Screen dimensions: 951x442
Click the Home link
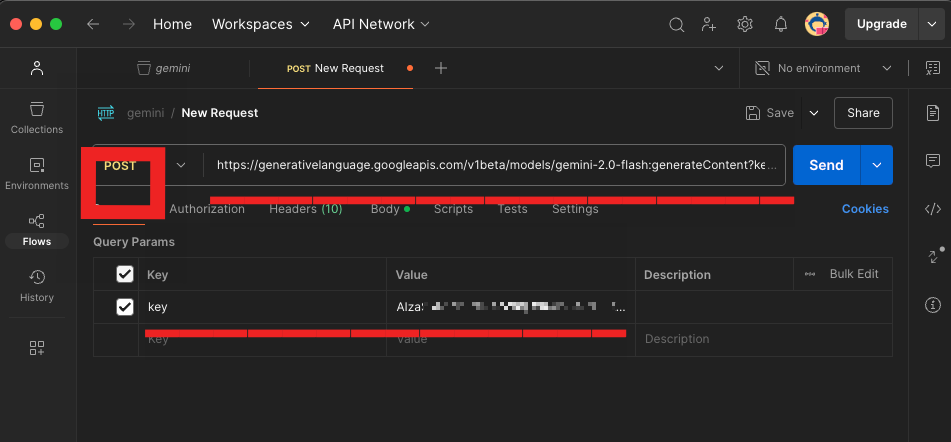172,24
